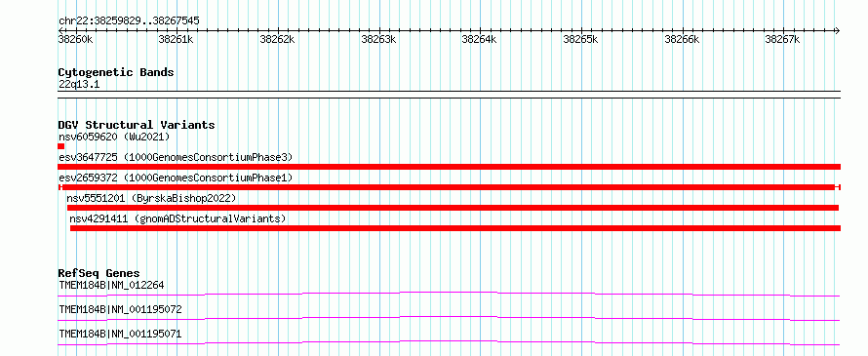The image size is (868, 356).
Task: Click the red bar for nsv5551201
Action: [x=453, y=208]
